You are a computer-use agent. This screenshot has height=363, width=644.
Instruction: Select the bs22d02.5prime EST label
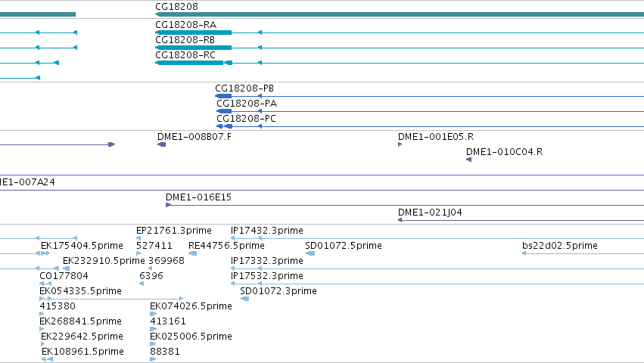point(560,246)
